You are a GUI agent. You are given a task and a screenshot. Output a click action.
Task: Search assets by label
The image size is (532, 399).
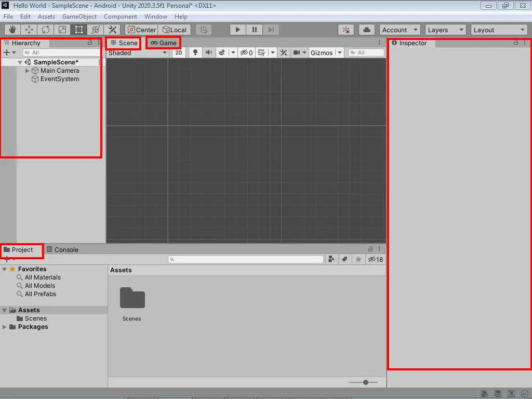point(345,260)
